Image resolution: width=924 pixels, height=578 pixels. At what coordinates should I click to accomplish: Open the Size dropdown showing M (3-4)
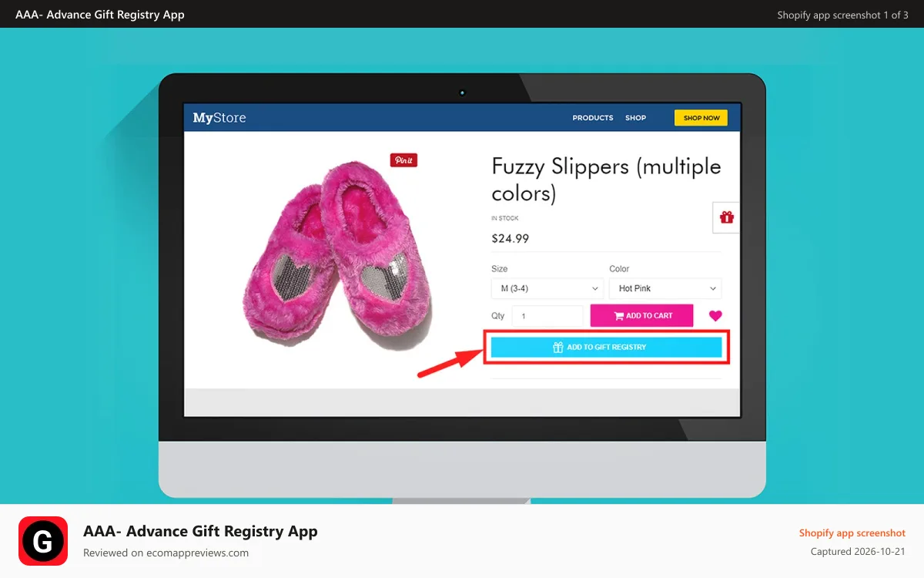[547, 288]
